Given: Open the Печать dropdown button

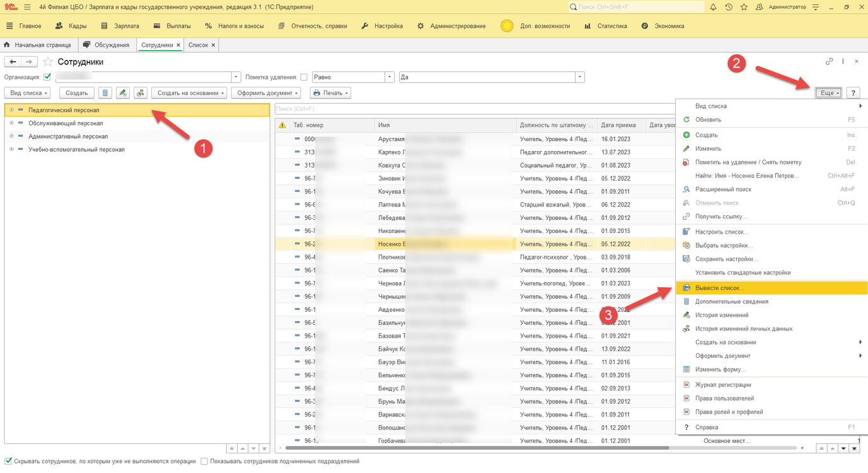Looking at the screenshot, I should pos(330,93).
